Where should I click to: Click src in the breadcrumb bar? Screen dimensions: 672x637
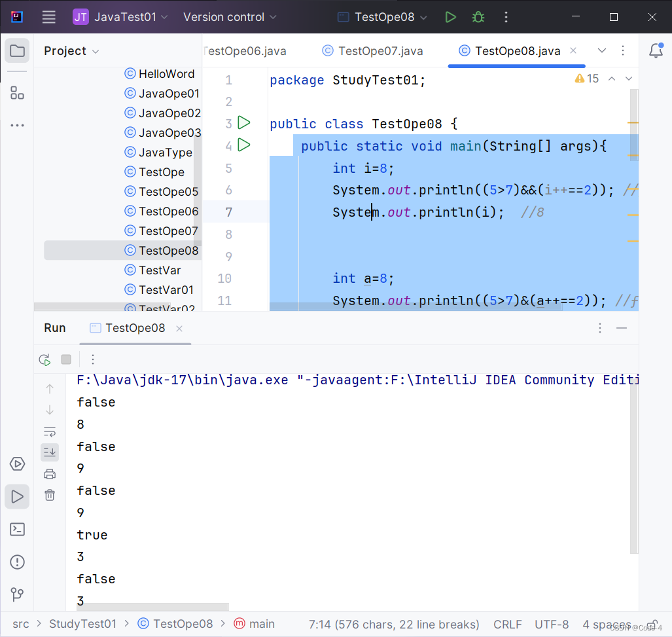[20, 624]
